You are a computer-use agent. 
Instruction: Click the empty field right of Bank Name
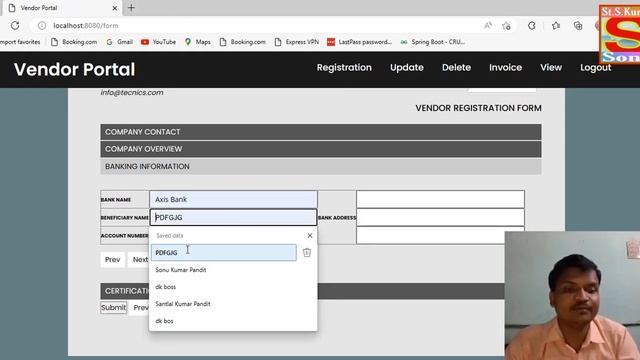click(440, 199)
